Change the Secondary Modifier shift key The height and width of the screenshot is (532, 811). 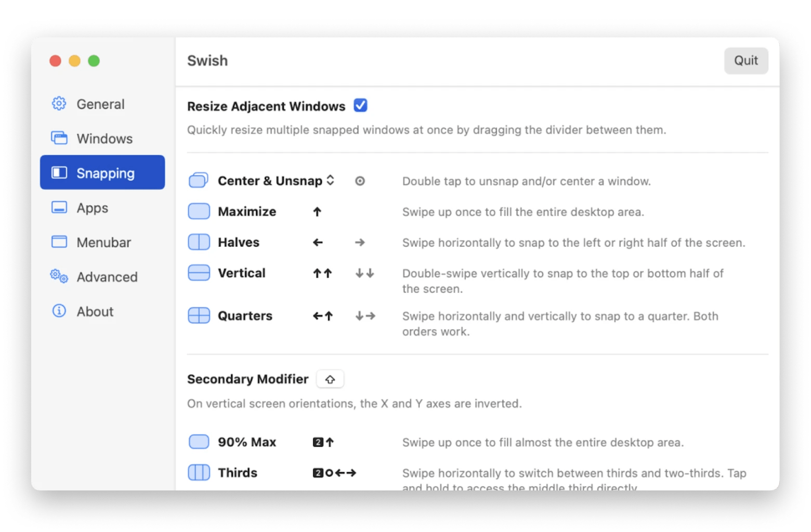[x=330, y=379]
